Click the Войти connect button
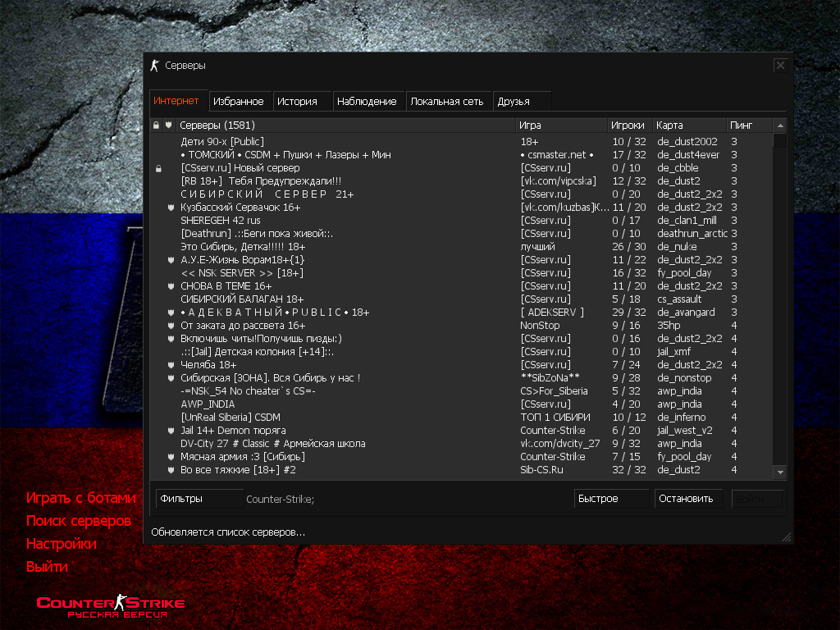The height and width of the screenshot is (630, 840). 757,499
